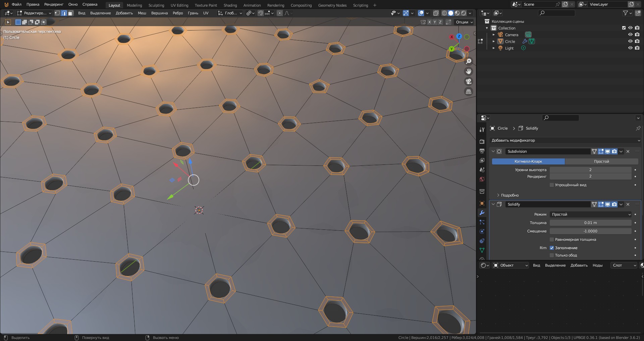644x341 pixels.
Task: Enable rendered viewport shading mode
Action: (464, 13)
